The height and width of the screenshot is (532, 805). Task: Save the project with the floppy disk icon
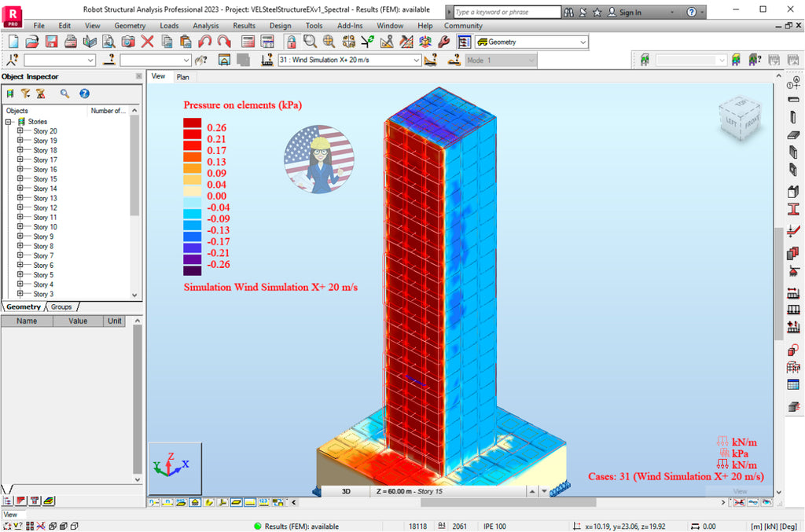tap(51, 42)
